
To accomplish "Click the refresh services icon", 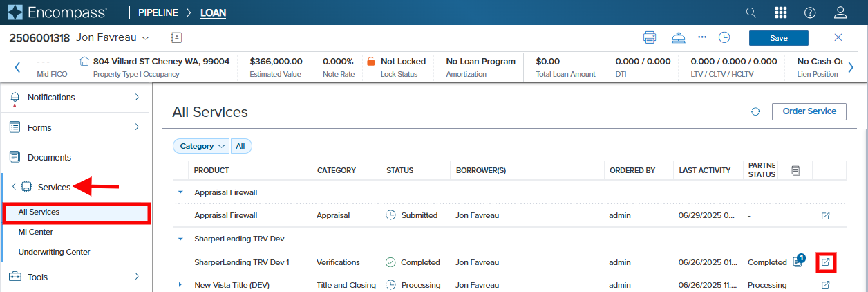I will (755, 111).
